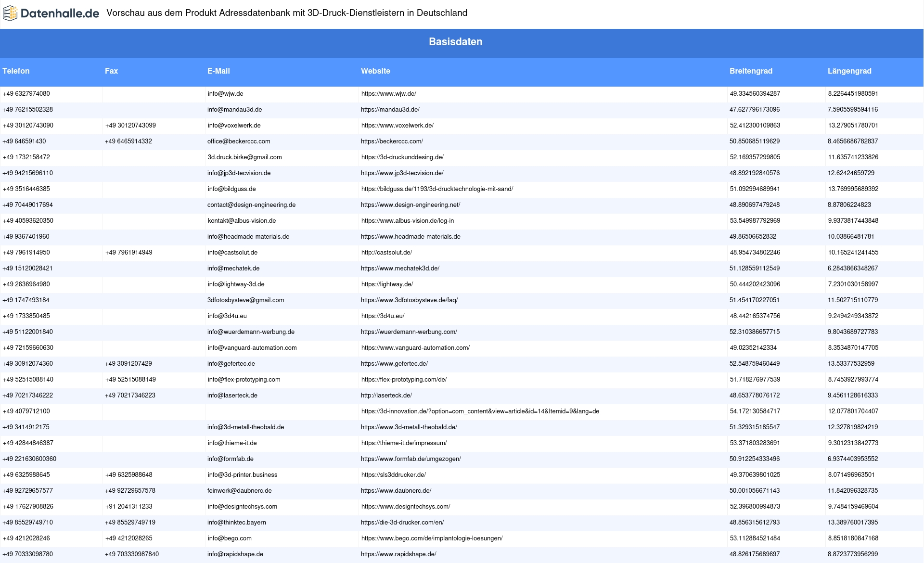Screen dimensions: 924x563
Task: Select latitude value 48.826175689697
Action: [755, 554]
